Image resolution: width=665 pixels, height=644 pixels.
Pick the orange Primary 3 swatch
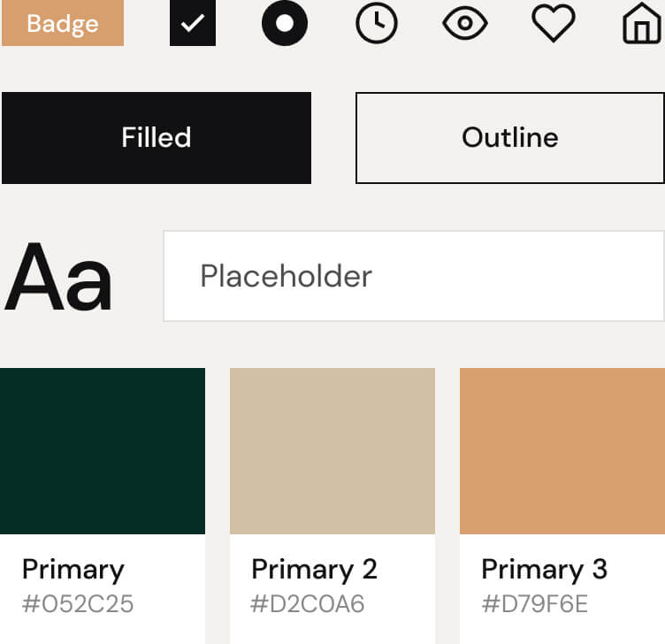pyautogui.click(x=562, y=451)
